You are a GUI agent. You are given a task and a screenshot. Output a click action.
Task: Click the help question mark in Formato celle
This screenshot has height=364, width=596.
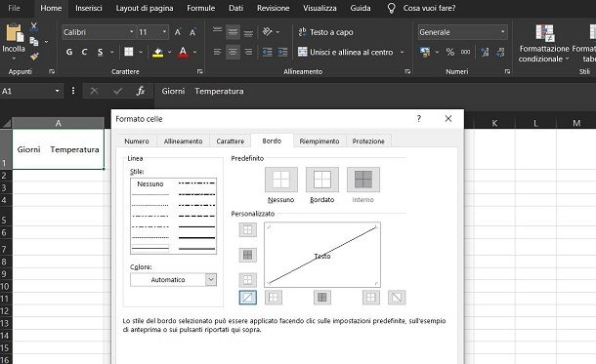(419, 119)
